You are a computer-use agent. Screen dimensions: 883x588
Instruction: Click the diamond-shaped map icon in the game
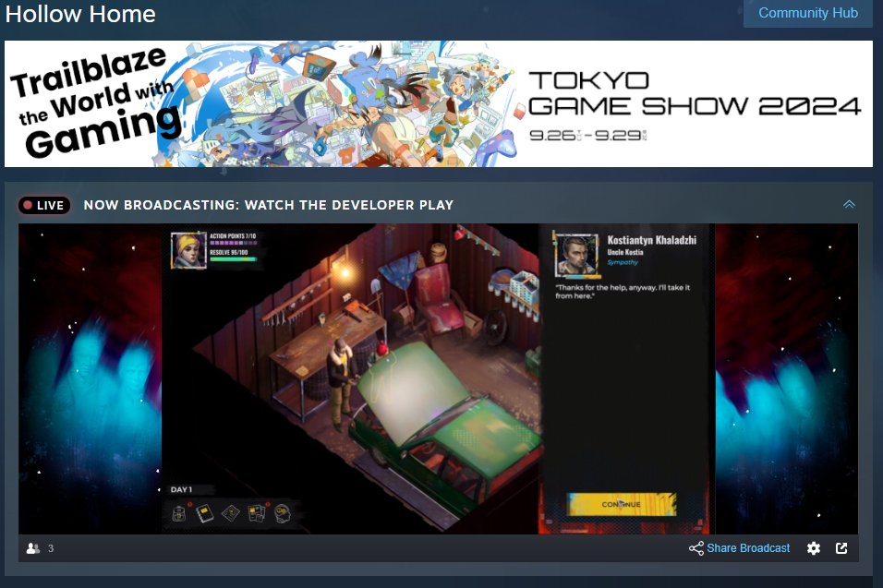tap(230, 513)
